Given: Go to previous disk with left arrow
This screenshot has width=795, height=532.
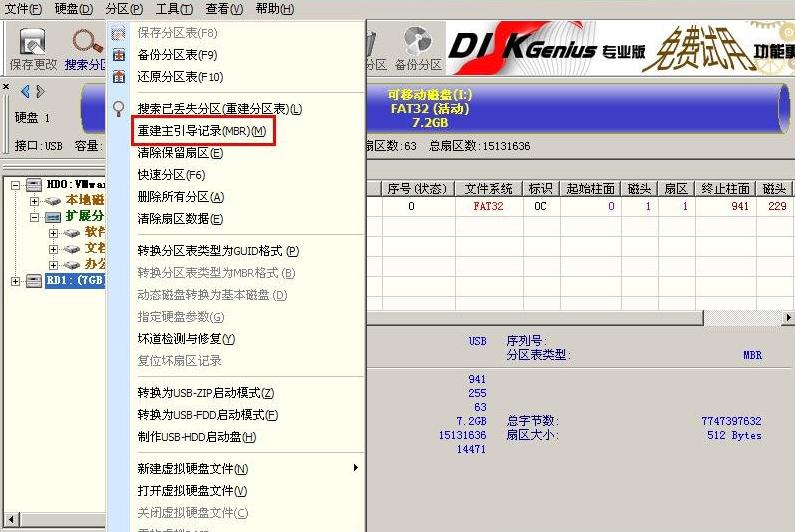Looking at the screenshot, I should click(x=25, y=92).
